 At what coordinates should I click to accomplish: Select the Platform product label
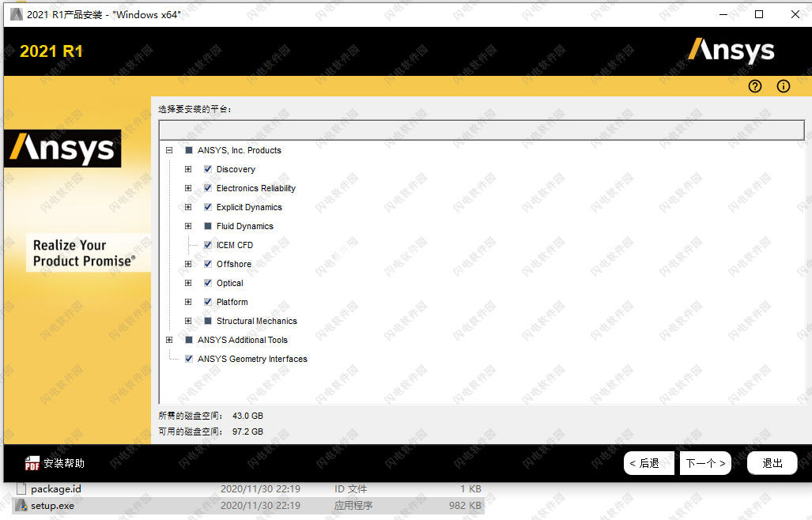(x=232, y=302)
